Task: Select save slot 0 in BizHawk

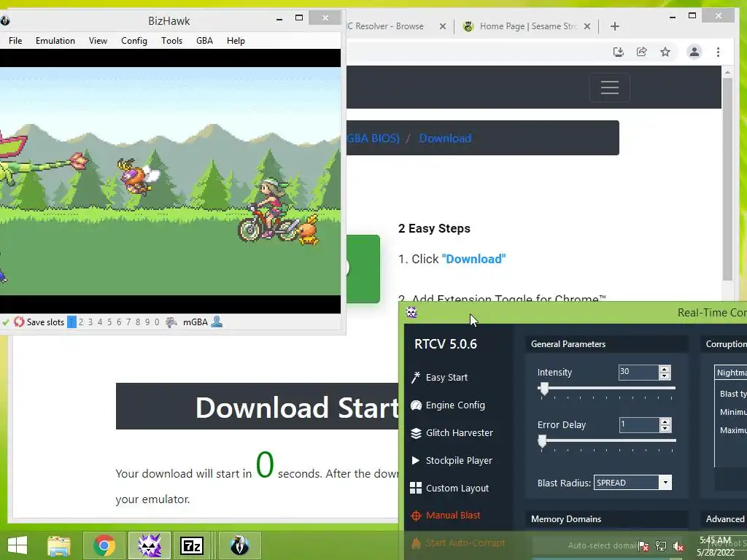Action: (157, 322)
